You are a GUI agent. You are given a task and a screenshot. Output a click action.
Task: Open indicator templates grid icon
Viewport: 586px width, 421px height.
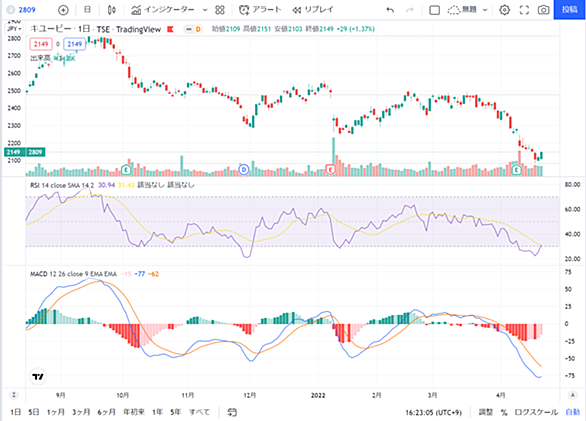220,10
